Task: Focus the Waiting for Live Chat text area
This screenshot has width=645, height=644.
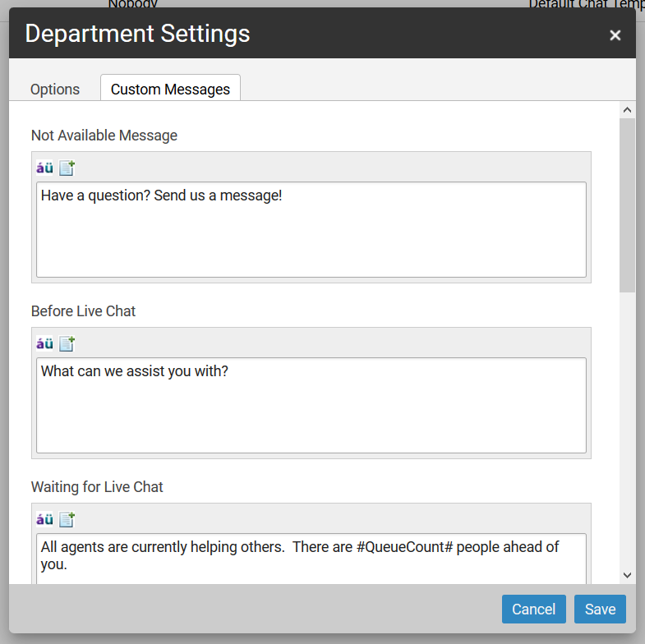Action: [311, 559]
